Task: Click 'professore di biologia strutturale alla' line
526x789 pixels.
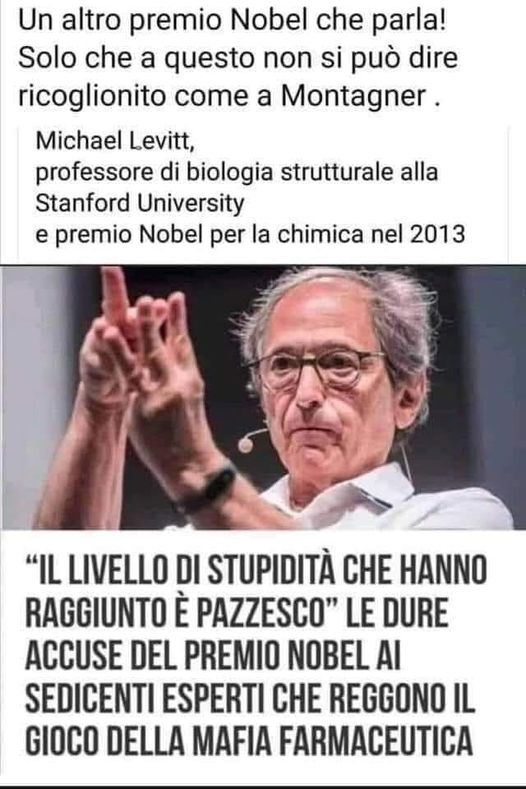Action: pyautogui.click(x=237, y=172)
